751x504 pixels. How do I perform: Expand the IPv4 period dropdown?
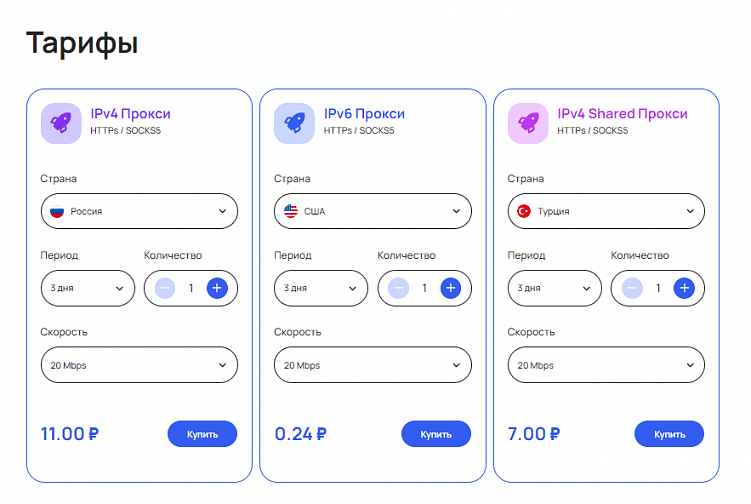click(x=87, y=288)
